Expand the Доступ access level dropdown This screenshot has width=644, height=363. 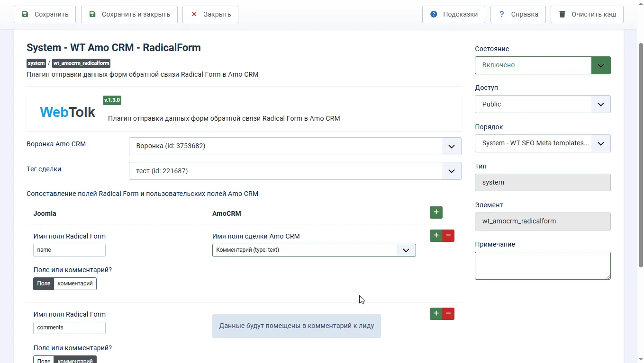542,104
